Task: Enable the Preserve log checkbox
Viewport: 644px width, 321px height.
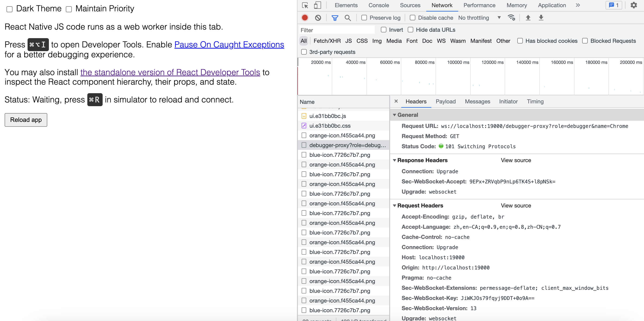Action: click(x=364, y=18)
